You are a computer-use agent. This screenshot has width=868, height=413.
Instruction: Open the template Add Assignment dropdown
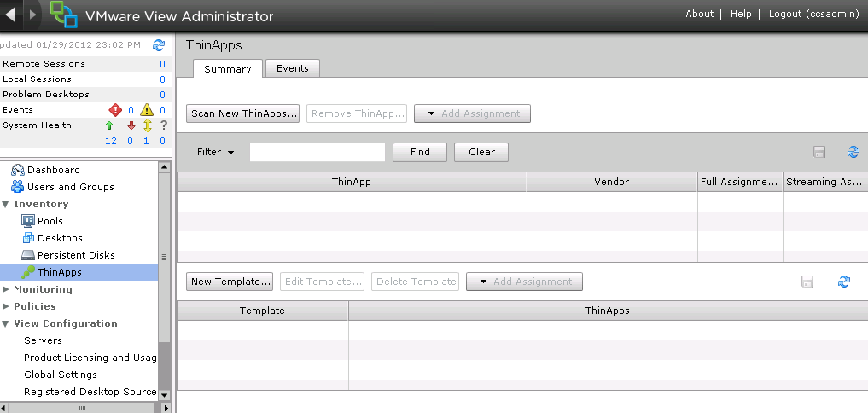pos(524,282)
